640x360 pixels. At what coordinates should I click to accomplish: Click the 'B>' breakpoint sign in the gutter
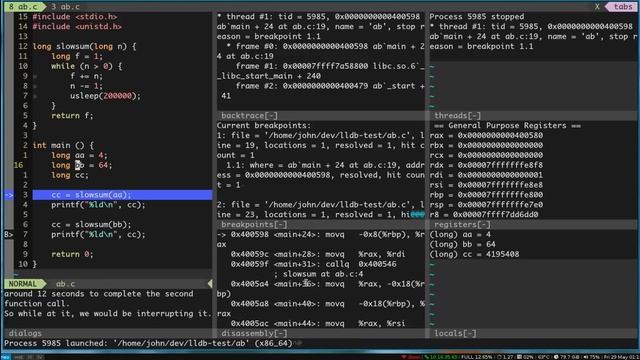coord(9,235)
